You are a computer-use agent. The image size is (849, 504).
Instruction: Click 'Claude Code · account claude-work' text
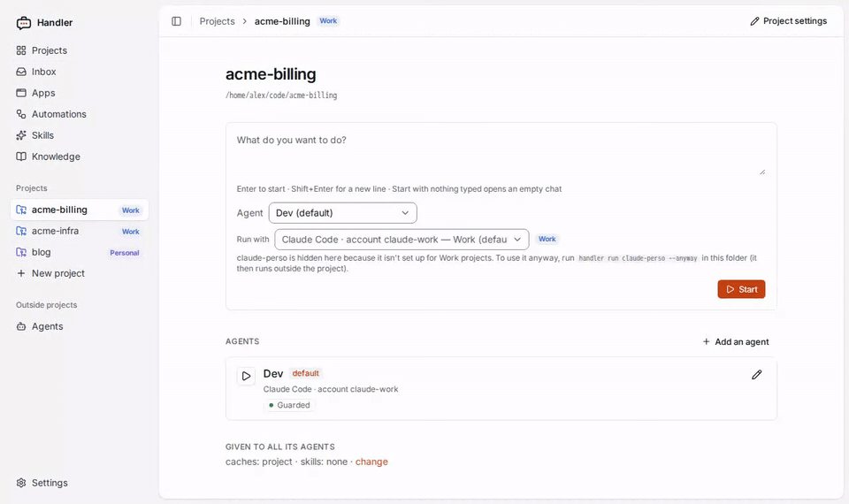point(331,389)
